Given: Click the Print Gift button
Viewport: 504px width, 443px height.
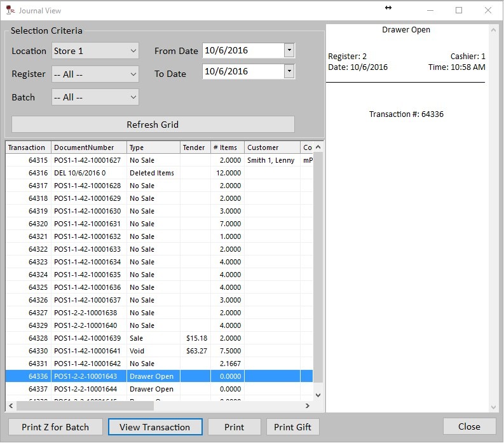Looking at the screenshot, I should (292, 427).
